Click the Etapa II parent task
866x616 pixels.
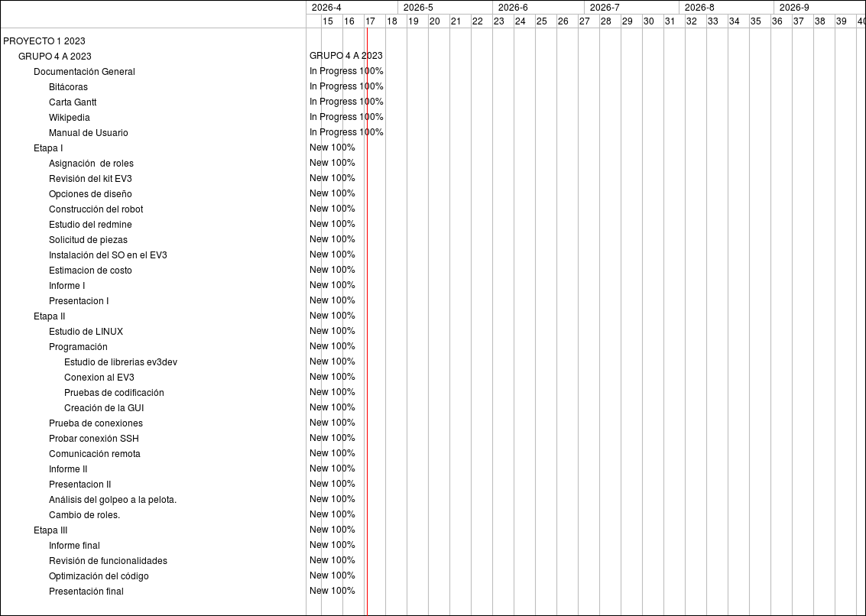coord(49,316)
